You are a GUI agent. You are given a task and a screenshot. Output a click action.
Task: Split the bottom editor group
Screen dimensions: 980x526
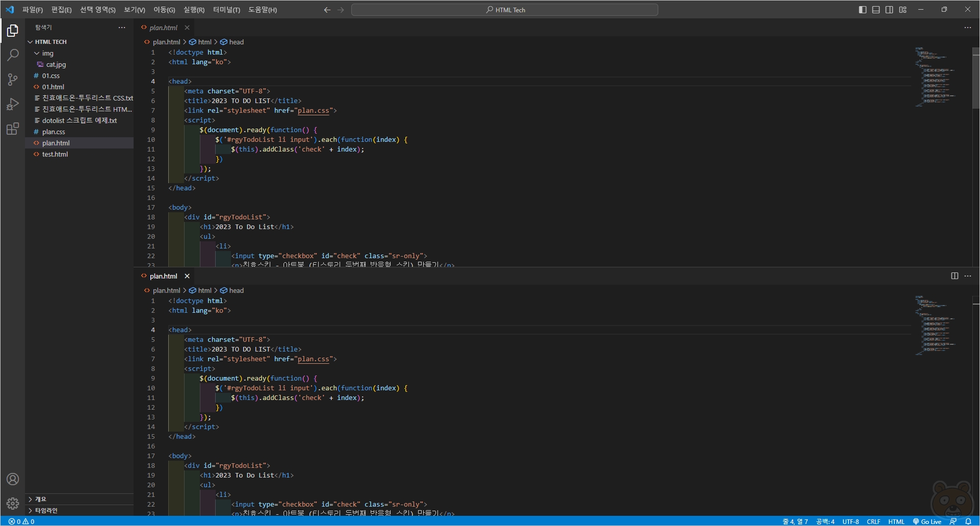tap(955, 276)
